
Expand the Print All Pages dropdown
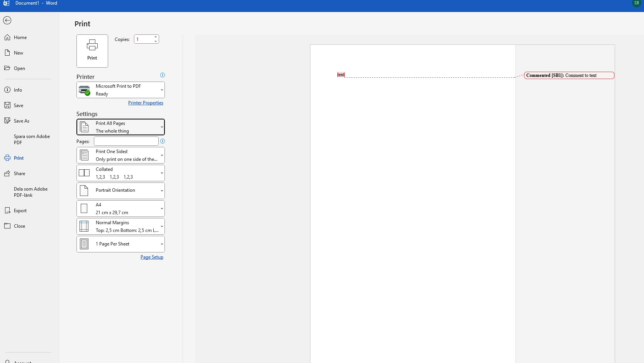120,127
